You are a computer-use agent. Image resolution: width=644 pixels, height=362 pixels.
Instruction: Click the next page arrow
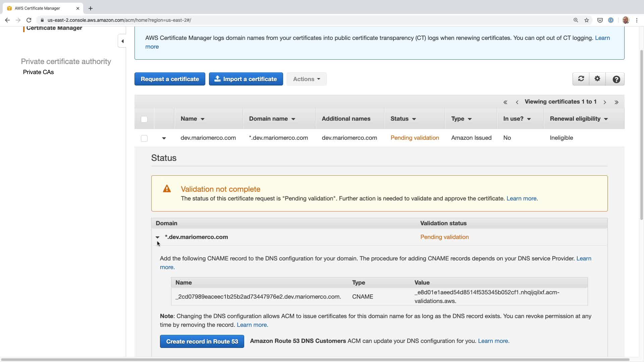pos(605,102)
